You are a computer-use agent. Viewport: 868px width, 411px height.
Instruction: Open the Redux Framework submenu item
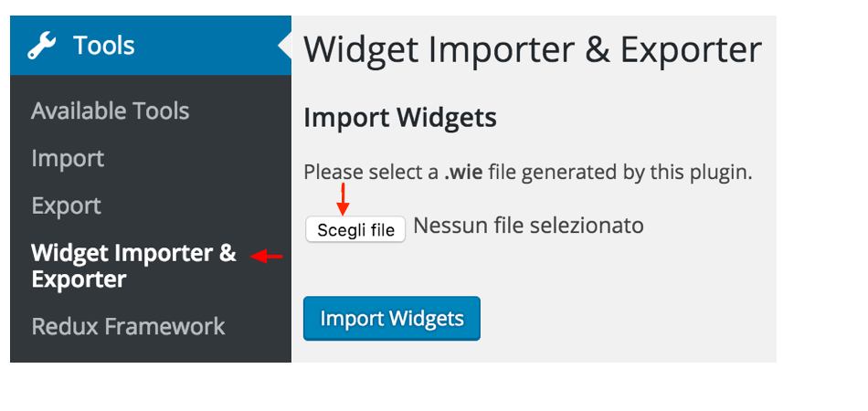[129, 326]
